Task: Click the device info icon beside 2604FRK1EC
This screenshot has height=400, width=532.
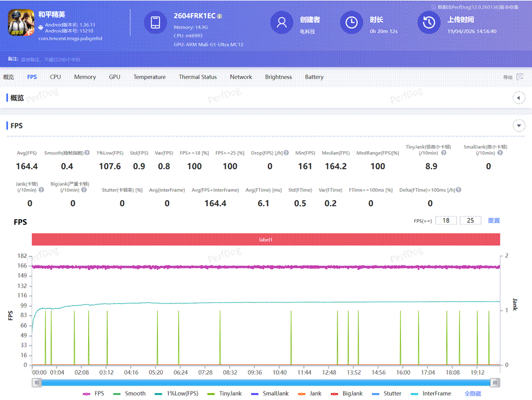Action: 220,16
